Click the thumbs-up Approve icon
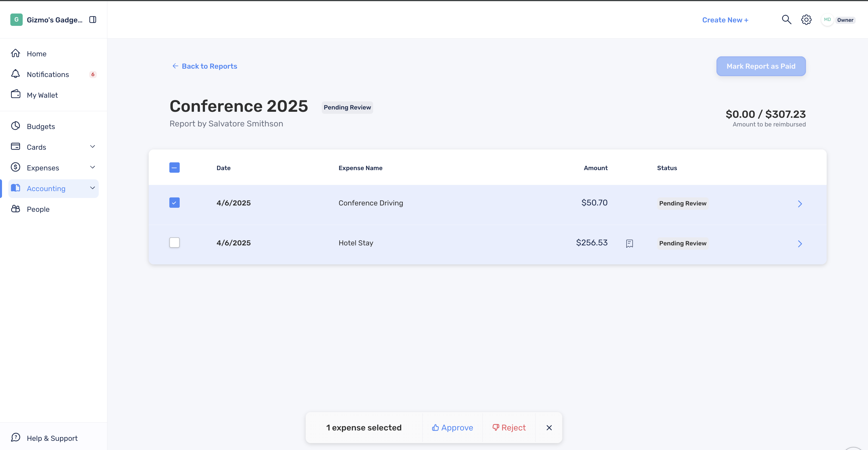The width and height of the screenshot is (868, 450). coord(435,427)
